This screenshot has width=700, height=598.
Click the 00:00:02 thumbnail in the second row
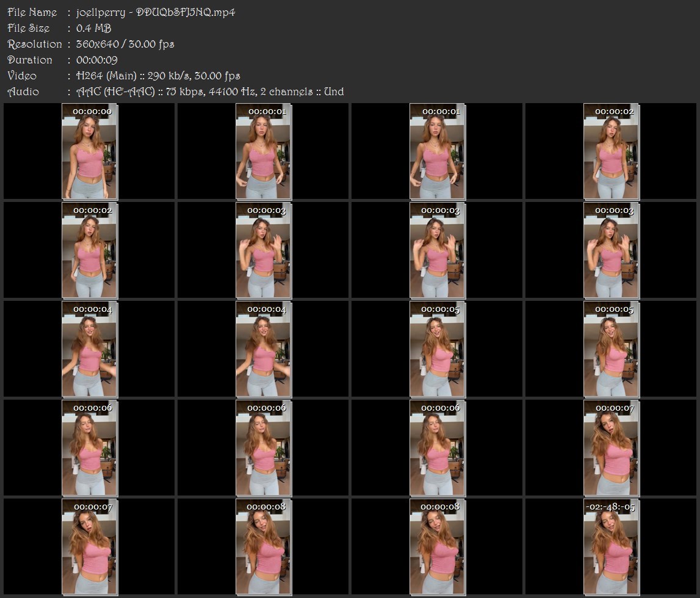tap(89, 250)
